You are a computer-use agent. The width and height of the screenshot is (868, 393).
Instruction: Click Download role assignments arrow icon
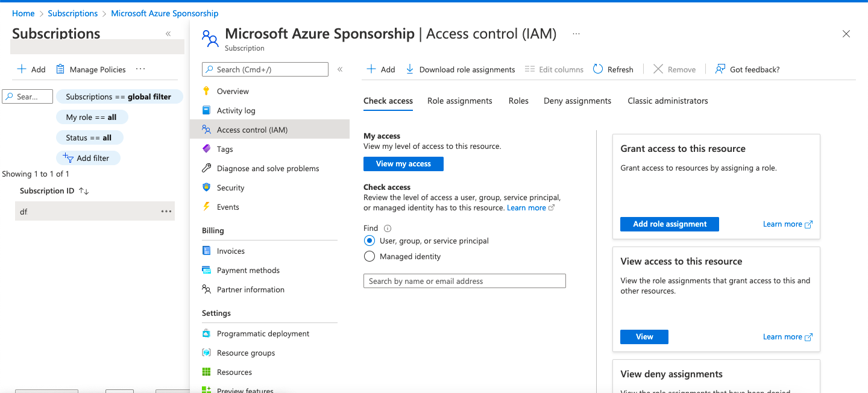pyautogui.click(x=410, y=69)
